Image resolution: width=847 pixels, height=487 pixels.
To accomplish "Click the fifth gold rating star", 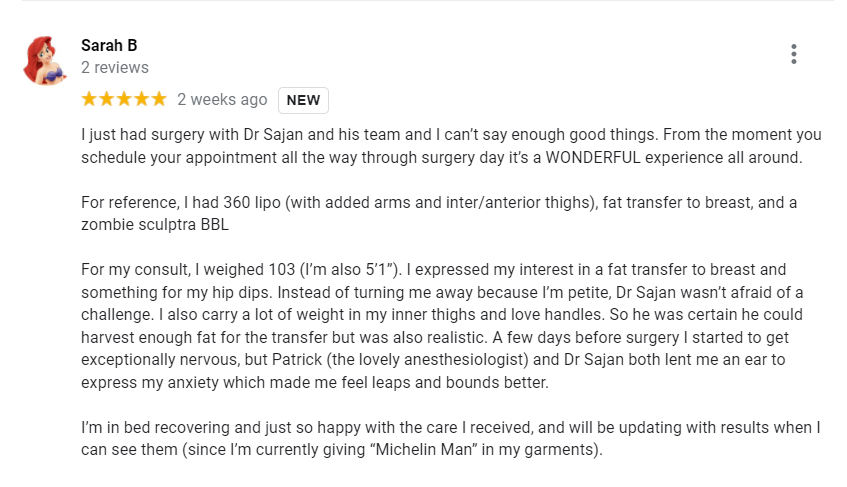I will pos(158,99).
